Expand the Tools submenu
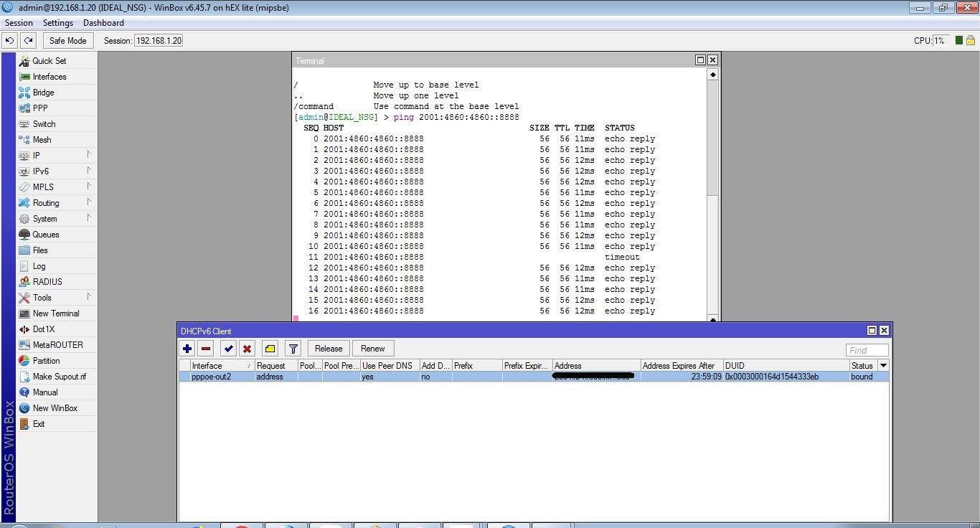 coord(56,298)
